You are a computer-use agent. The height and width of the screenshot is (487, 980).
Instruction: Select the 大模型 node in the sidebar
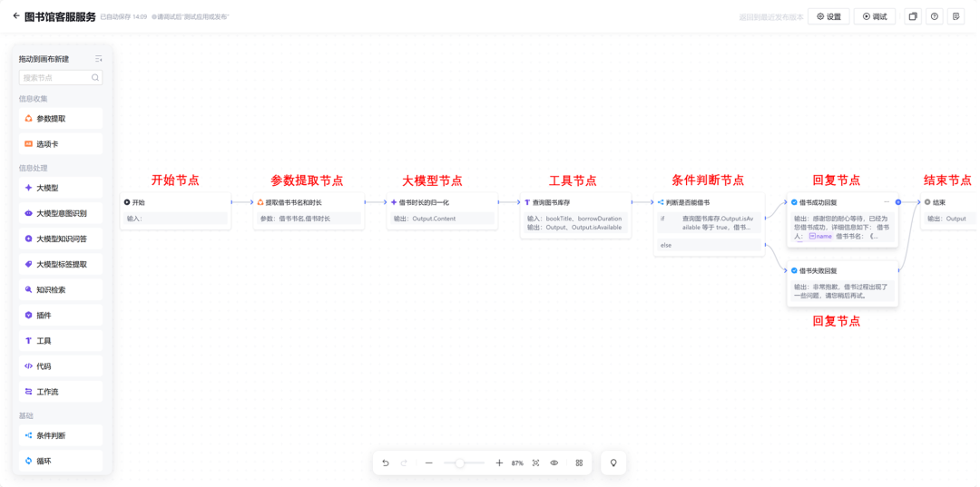61,188
